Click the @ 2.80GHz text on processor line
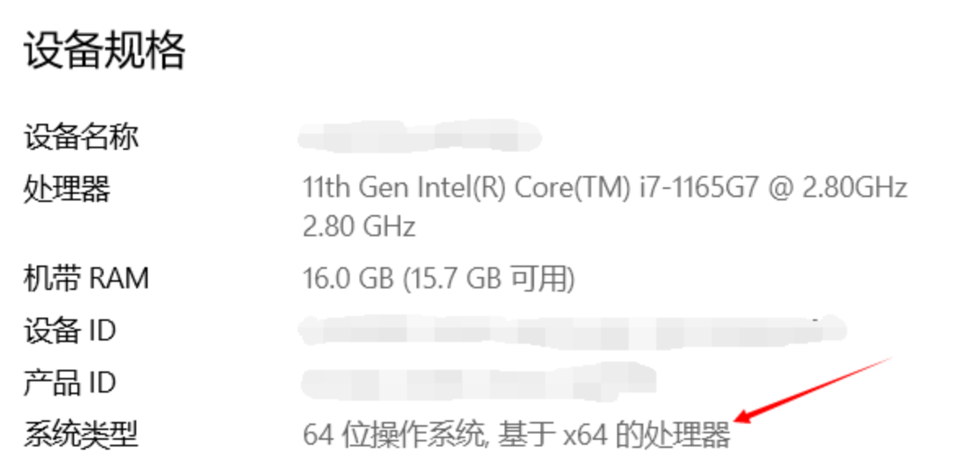Image resolution: width=980 pixels, height=461 pixels. click(x=840, y=188)
